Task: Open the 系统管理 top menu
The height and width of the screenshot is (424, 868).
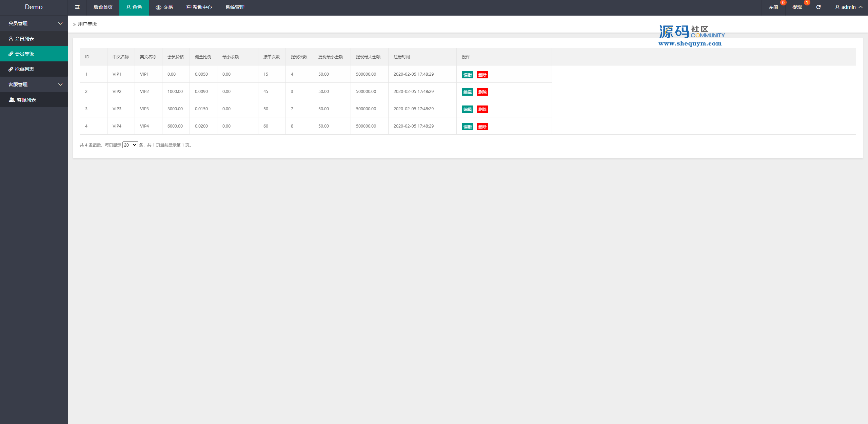Action: (235, 7)
